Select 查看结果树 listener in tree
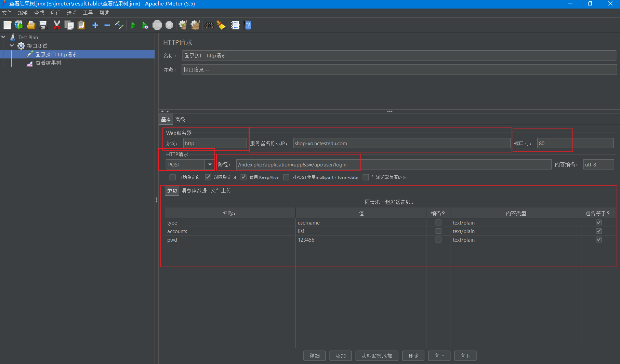The image size is (620, 364). (x=48, y=63)
